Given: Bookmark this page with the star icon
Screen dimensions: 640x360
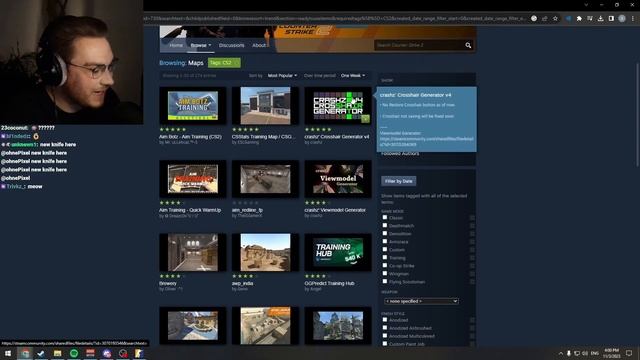Looking at the screenshot, I should point(555,18).
